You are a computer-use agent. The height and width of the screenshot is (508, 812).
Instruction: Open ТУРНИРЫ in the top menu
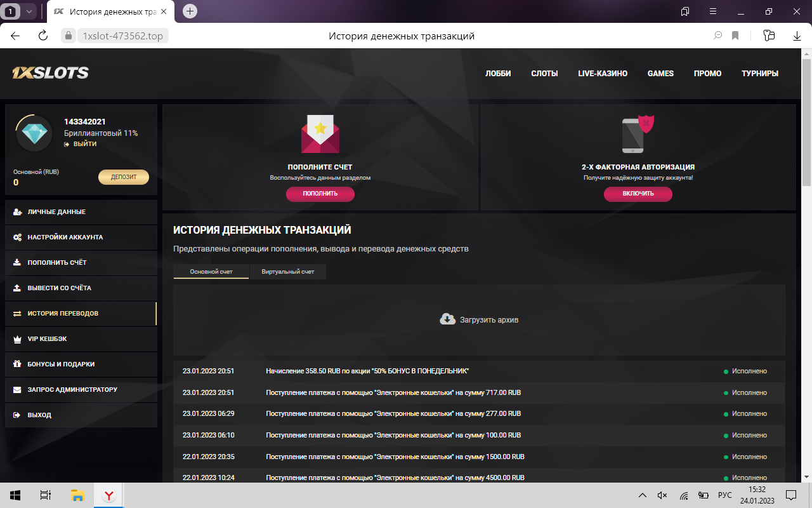tap(760, 74)
